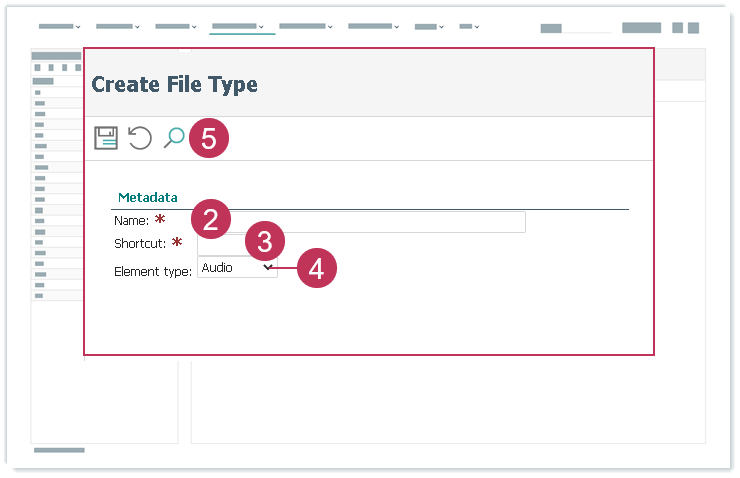Open the Element type Audio dropdown
Image resolution: width=740 pixels, height=478 pixels.
237,268
